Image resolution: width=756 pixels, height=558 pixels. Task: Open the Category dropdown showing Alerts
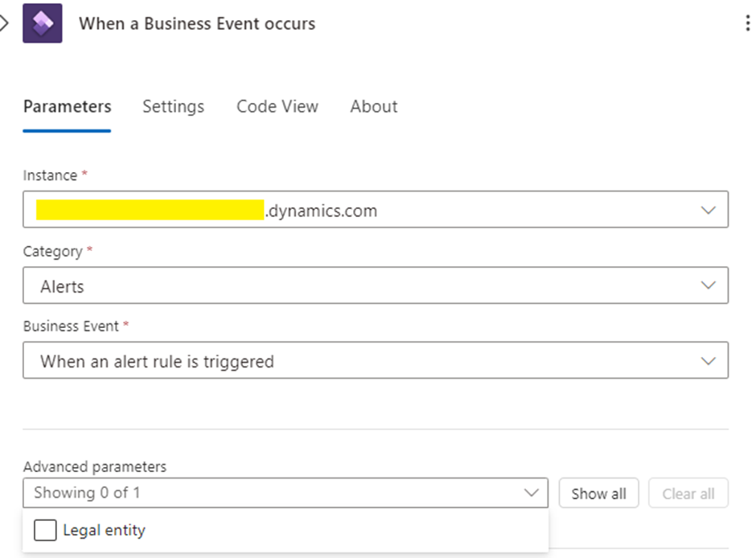(x=376, y=285)
